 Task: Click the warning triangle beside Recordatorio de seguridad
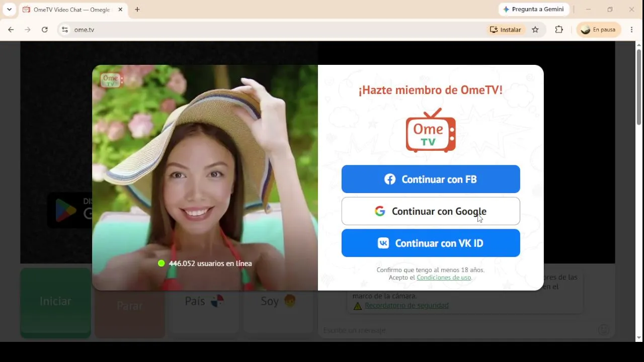click(358, 306)
